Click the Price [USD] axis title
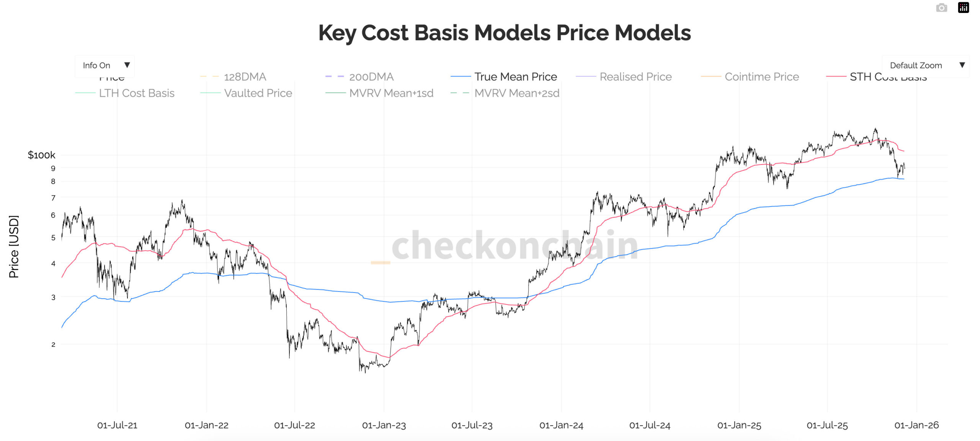The width and height of the screenshot is (980, 441). click(14, 246)
